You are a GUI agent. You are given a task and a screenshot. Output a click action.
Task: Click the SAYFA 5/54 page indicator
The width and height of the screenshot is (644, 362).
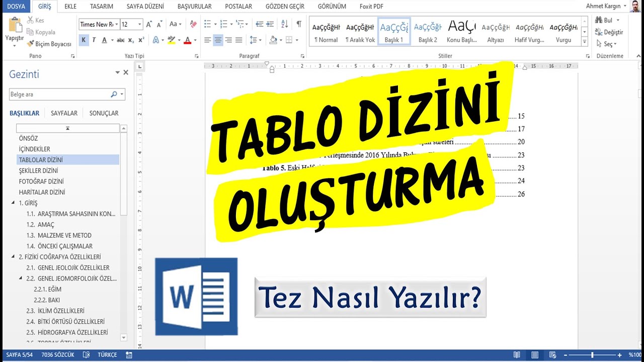pos(19,354)
